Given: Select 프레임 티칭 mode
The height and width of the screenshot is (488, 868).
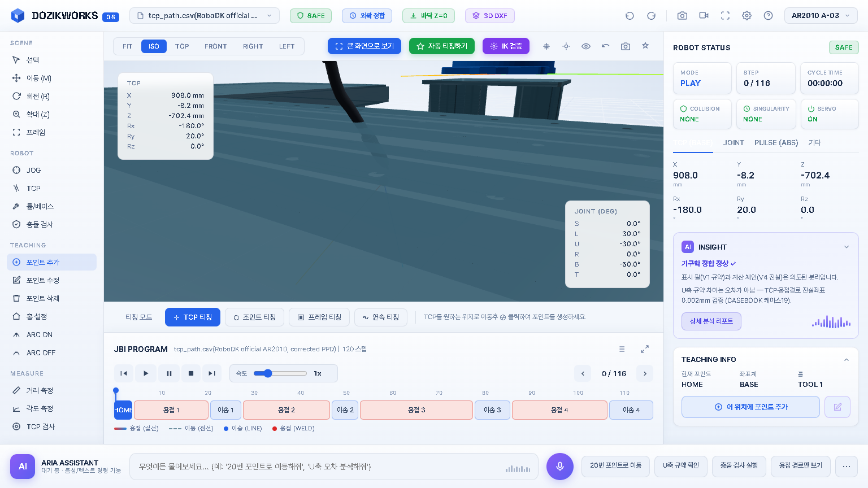Looking at the screenshot, I should 319,317.
